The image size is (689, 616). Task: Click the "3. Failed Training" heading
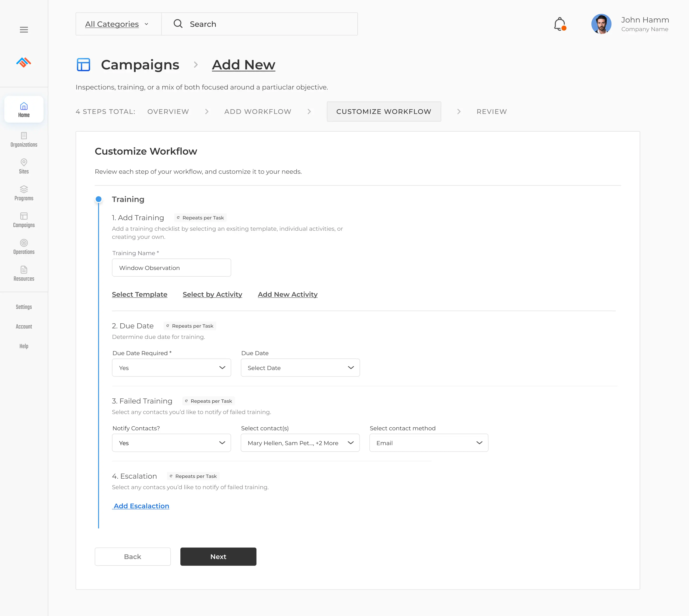pyautogui.click(x=142, y=401)
